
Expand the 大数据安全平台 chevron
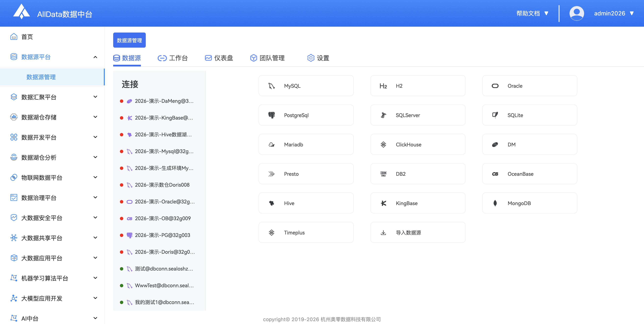click(95, 218)
